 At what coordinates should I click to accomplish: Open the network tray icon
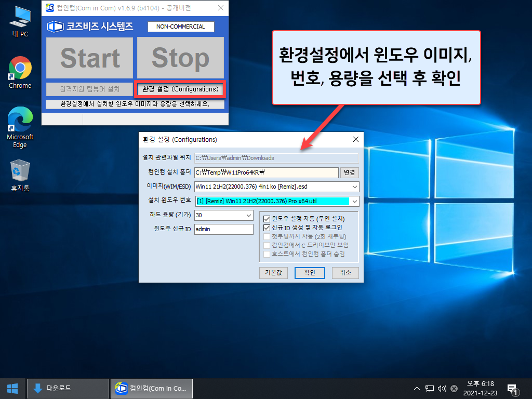[430, 389]
